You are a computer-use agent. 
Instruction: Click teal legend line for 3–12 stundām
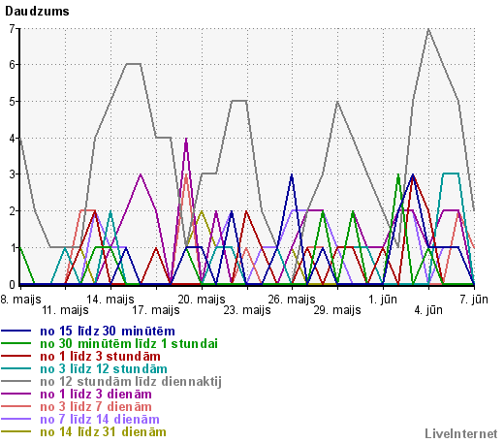(16, 368)
